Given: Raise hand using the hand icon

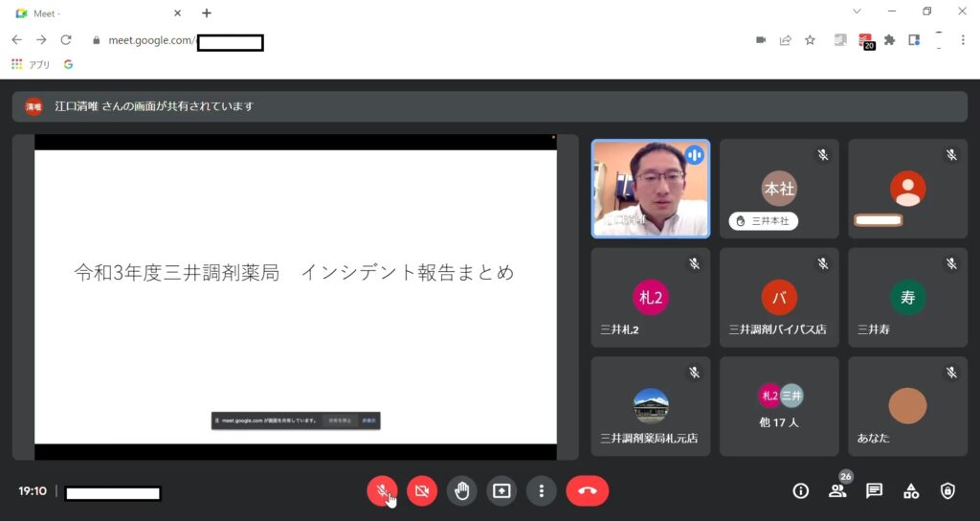Looking at the screenshot, I should click(x=462, y=491).
